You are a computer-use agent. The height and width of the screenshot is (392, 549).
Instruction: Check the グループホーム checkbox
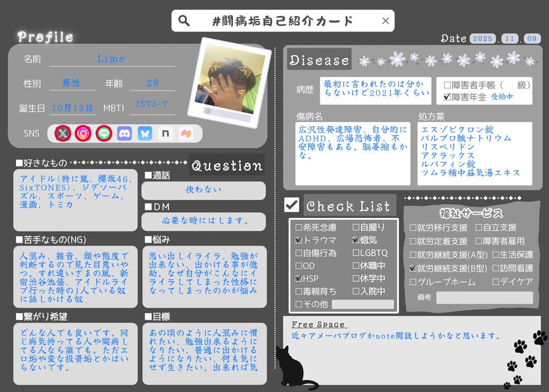(413, 282)
